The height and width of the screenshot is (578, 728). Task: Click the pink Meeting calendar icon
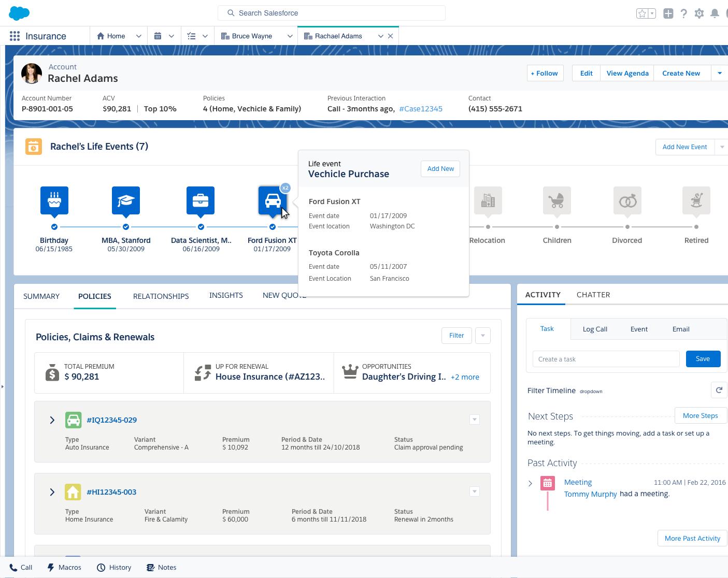548,483
